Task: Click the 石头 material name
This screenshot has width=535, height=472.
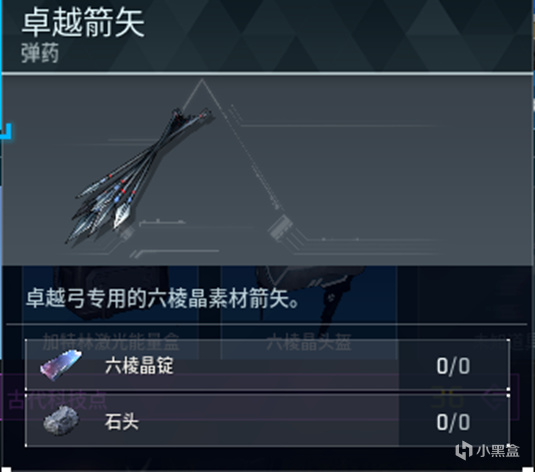Action: pos(122,422)
